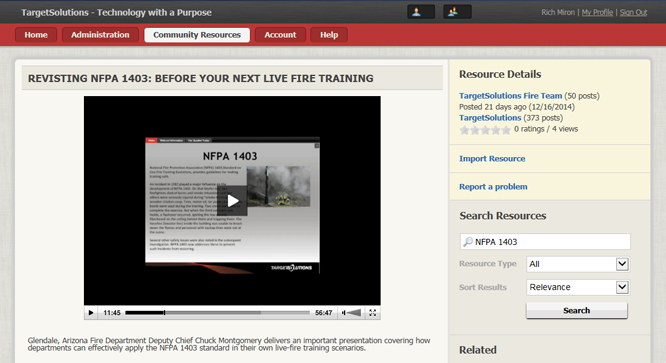This screenshot has width=666, height=363.
Task: Click the Glendale, Arizona description paragraph
Action: (229, 344)
